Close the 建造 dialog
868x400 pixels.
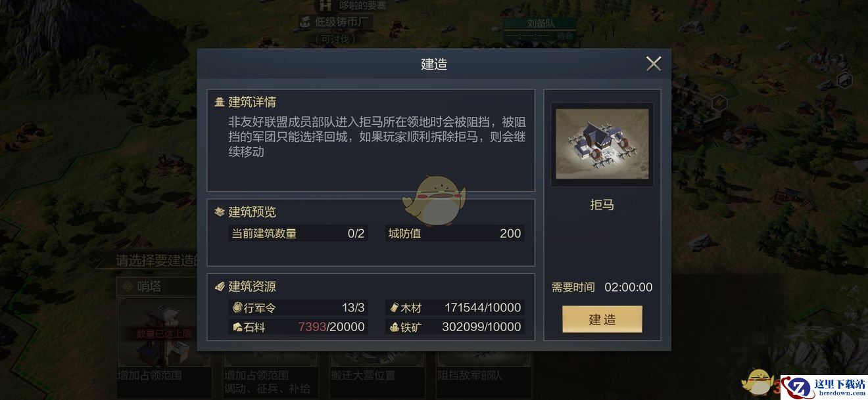tap(654, 64)
